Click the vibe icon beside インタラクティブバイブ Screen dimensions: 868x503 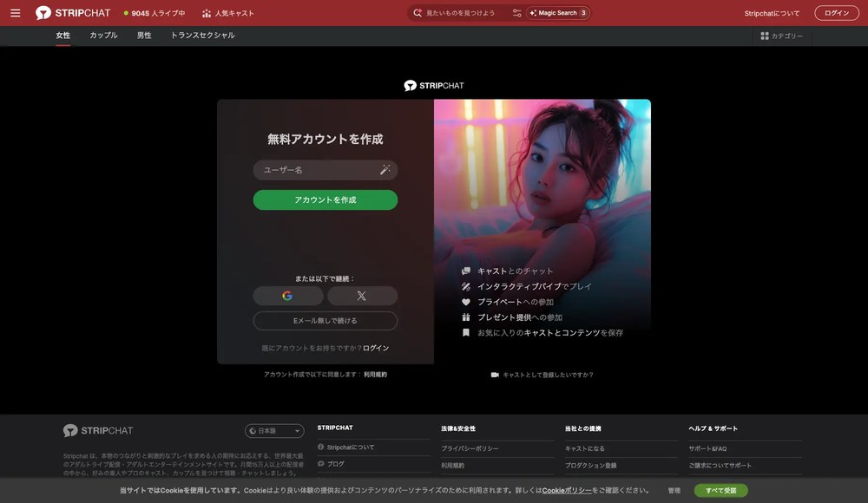(x=466, y=287)
